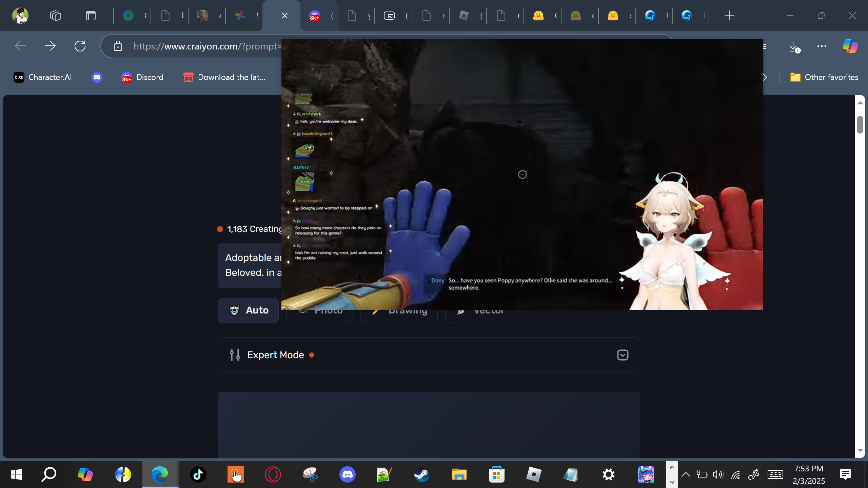
Task: View site information via lock icon
Action: [x=118, y=46]
